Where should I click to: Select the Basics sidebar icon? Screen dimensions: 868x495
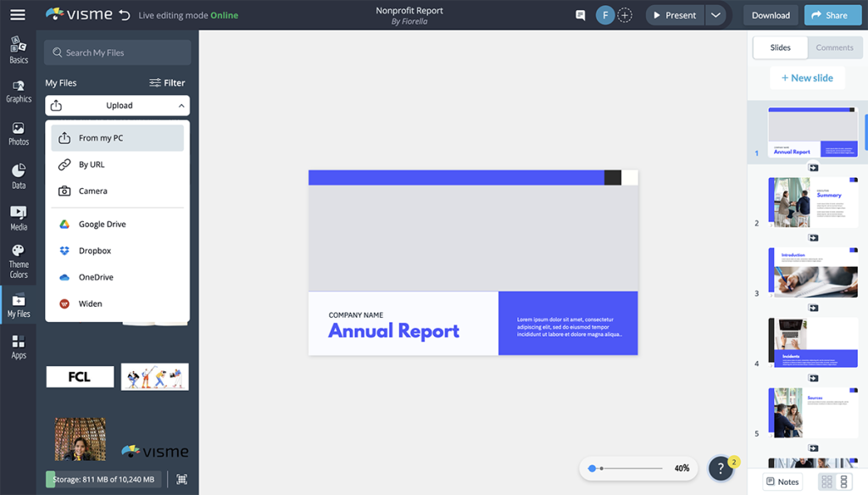coord(18,49)
